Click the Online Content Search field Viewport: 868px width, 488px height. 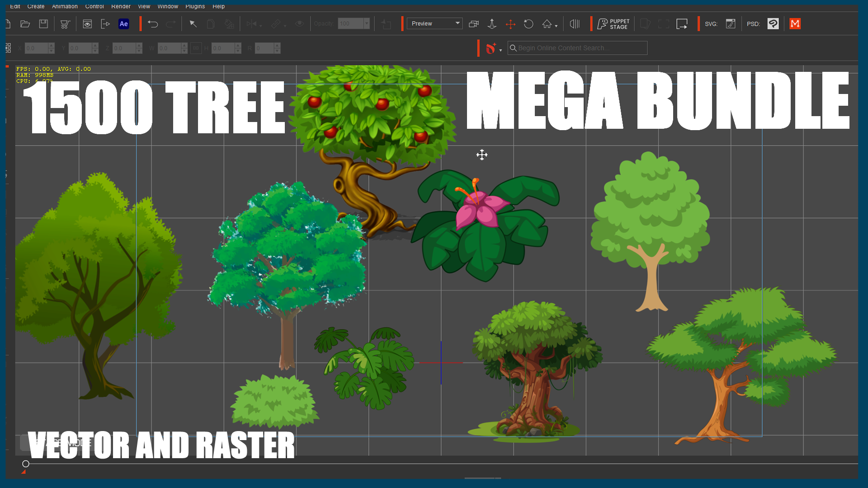pos(577,48)
